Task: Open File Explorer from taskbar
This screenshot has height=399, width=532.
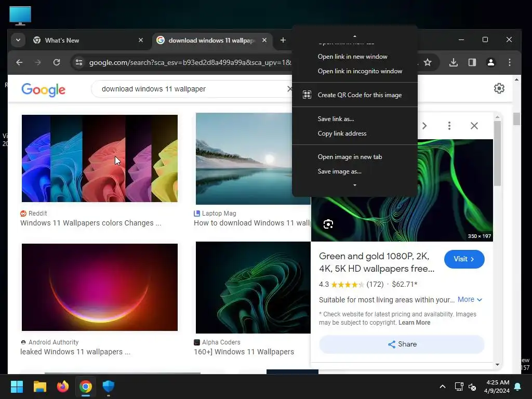Action: pyautogui.click(x=39, y=387)
